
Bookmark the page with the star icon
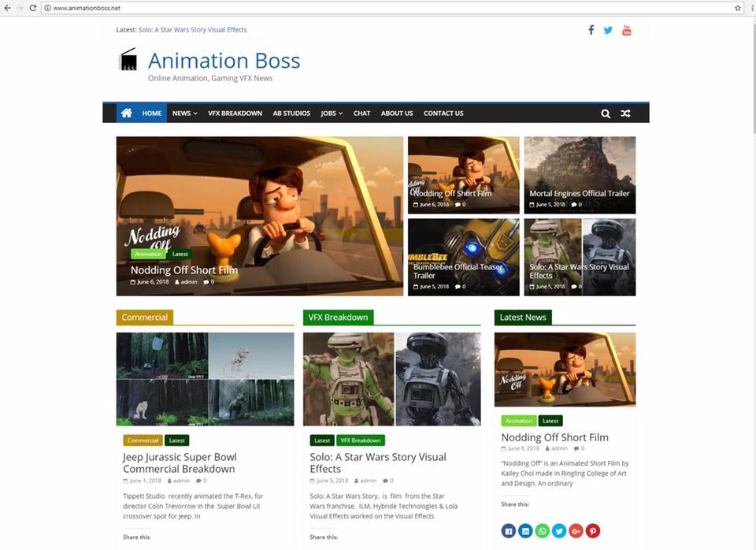pyautogui.click(x=737, y=8)
